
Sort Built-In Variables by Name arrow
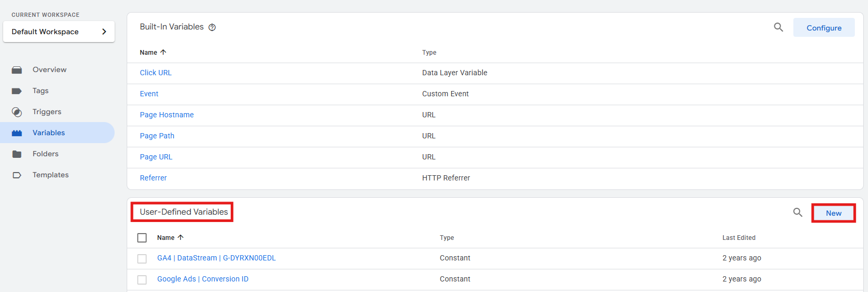(164, 52)
